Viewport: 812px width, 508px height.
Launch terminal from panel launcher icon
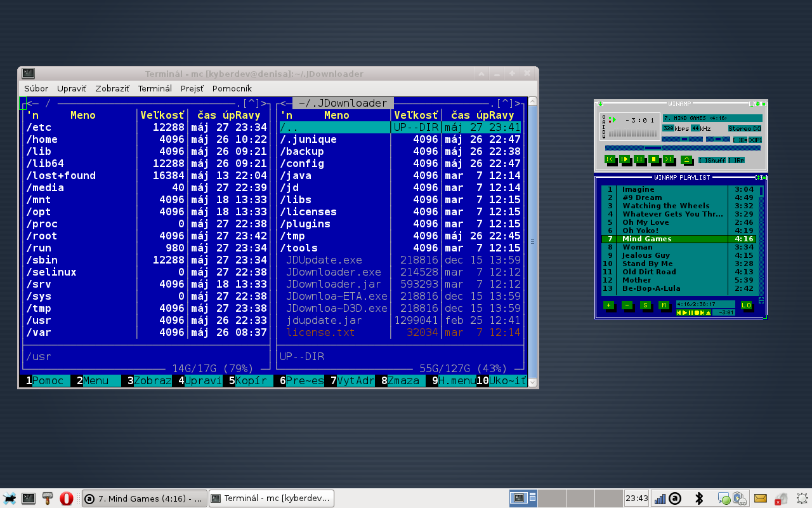28,498
